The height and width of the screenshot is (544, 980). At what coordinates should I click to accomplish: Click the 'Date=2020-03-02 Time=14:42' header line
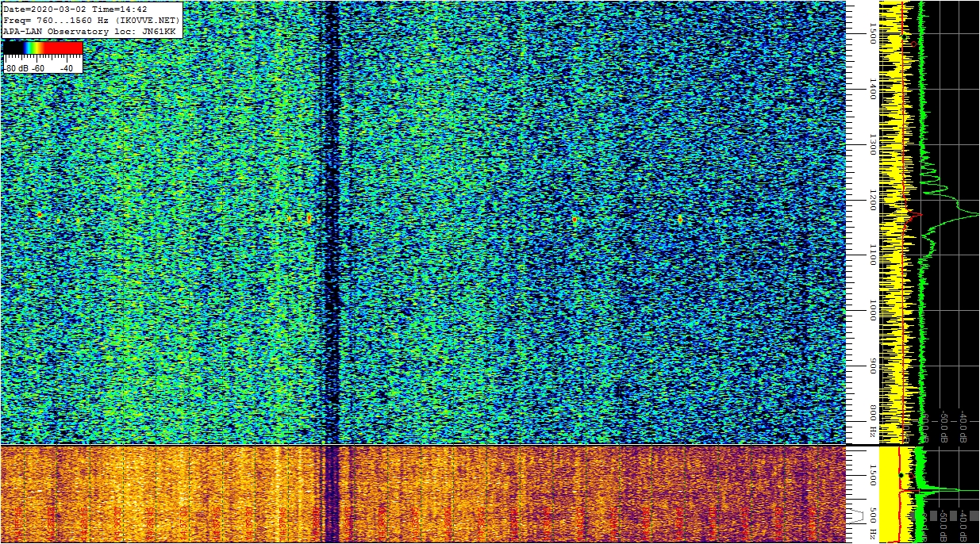click(x=75, y=10)
